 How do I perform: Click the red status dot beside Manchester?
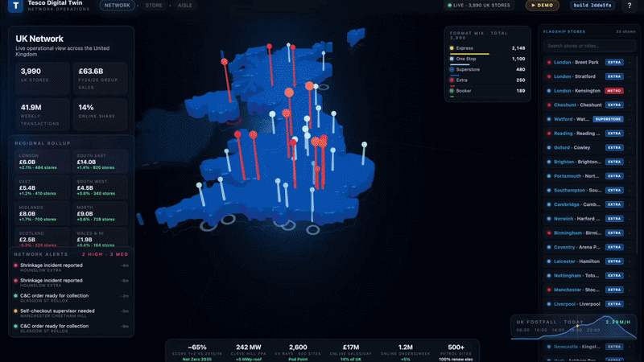click(x=549, y=290)
